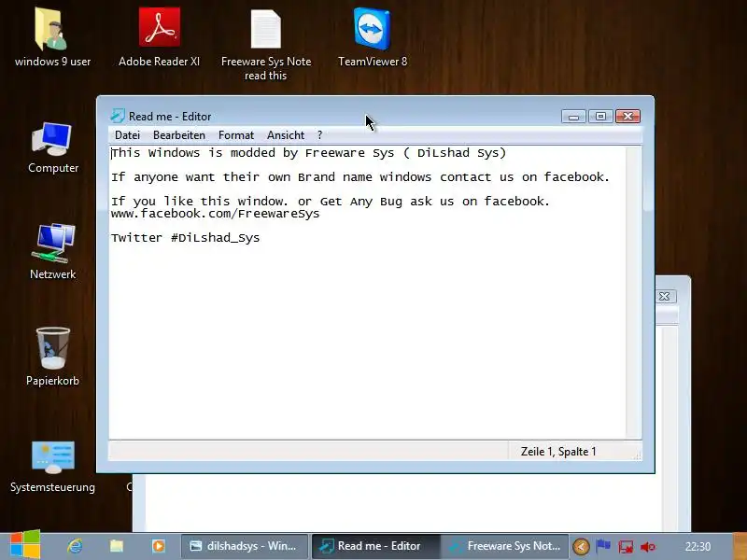Click the Notepad icon in Editor title bar
The width and height of the screenshot is (747, 560).
(118, 116)
